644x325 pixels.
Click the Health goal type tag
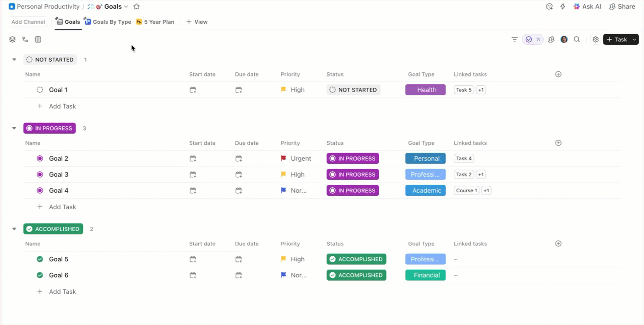point(426,90)
